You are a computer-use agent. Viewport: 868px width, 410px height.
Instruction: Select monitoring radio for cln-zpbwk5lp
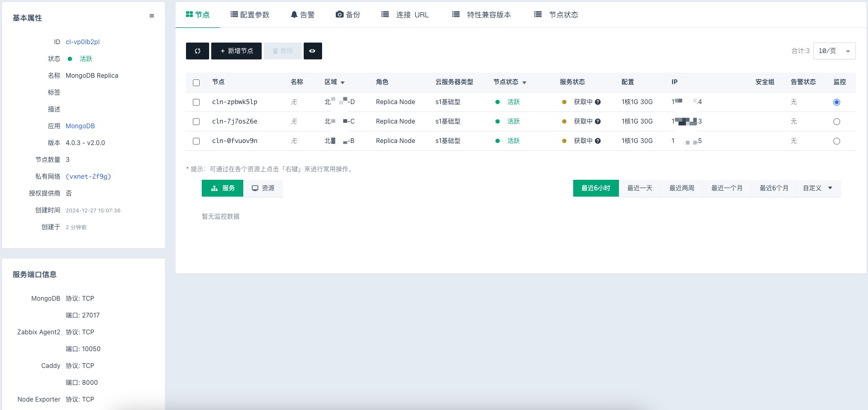(836, 102)
